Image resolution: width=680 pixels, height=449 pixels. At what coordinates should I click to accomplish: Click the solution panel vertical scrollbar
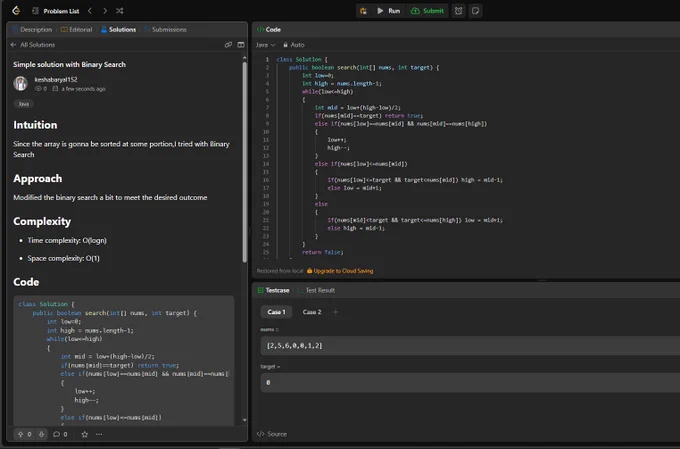coord(245,161)
